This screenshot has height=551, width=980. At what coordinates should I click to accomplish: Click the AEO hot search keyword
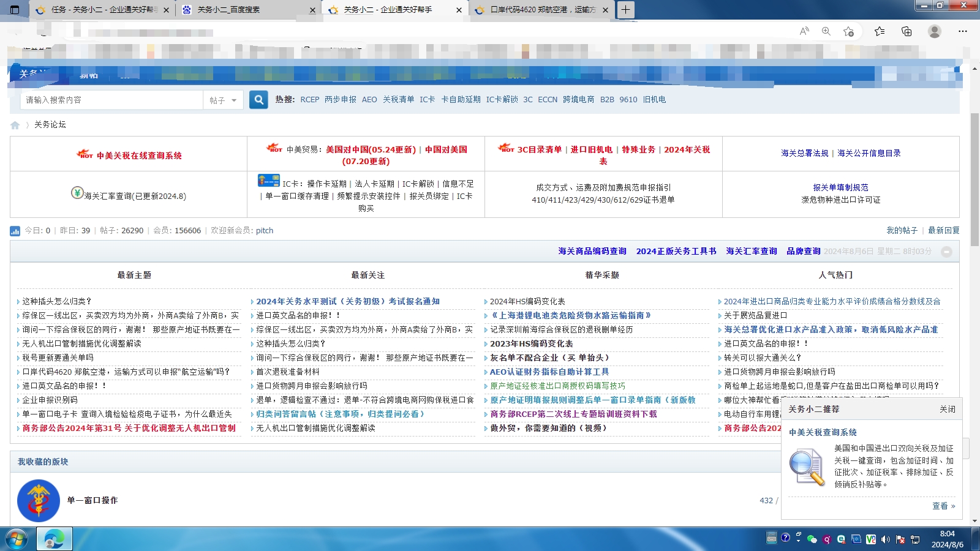[369, 100]
